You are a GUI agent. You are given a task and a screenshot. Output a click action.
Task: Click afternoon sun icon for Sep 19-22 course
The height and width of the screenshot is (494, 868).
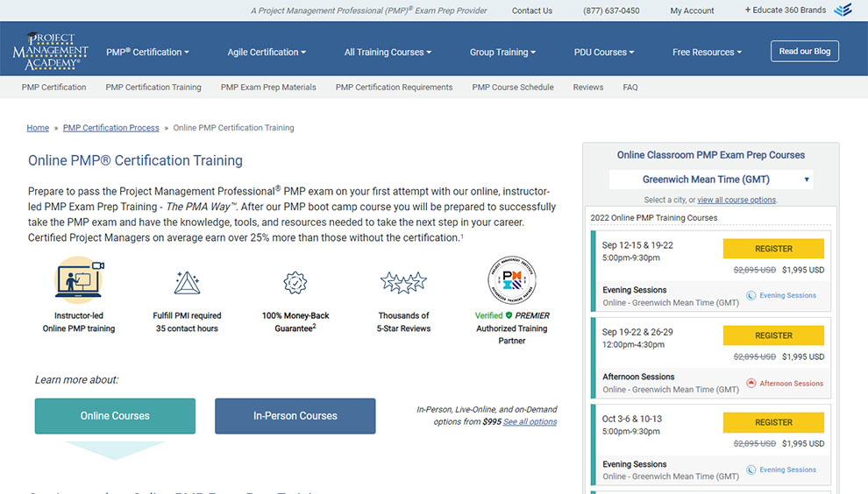click(751, 383)
